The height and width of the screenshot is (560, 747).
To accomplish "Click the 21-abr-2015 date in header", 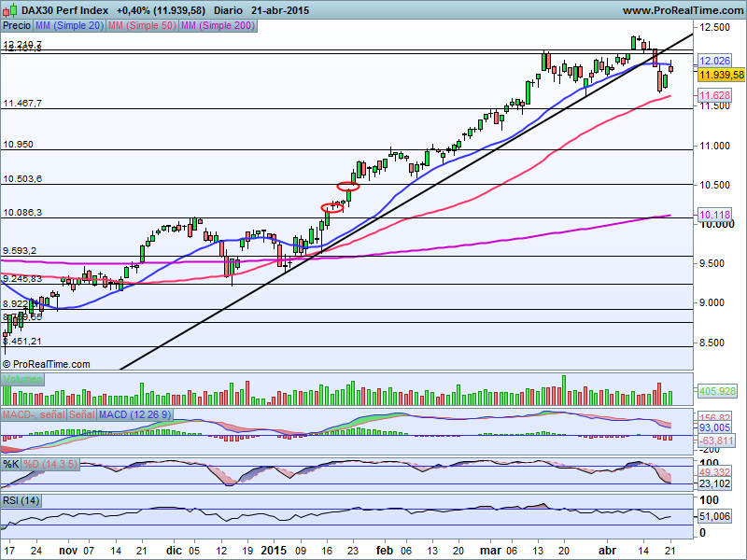I will tap(279, 10).
